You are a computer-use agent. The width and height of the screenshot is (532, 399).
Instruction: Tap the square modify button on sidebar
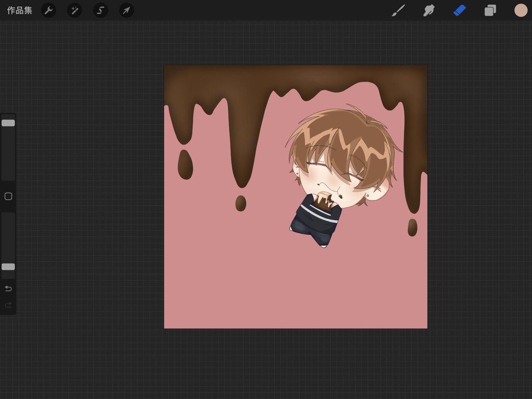[x=8, y=196]
